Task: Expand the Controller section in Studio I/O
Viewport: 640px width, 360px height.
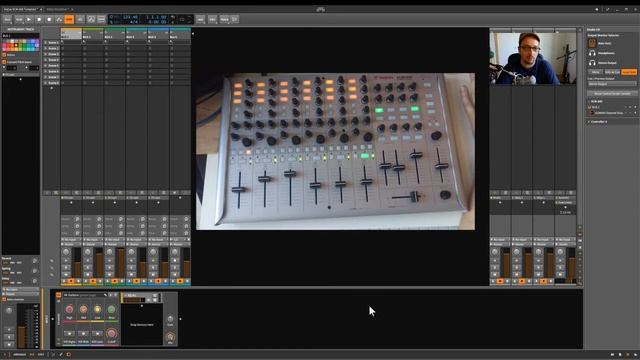Action: [x=589, y=122]
